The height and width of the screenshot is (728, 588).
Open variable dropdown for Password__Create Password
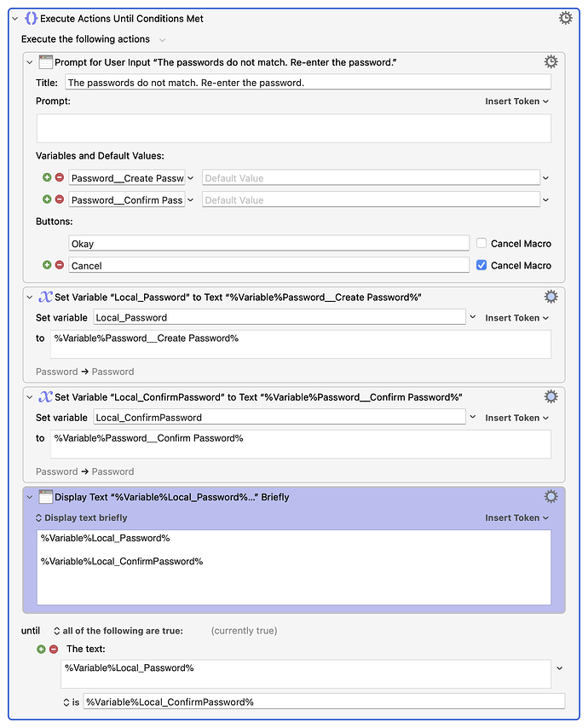pyautogui.click(x=190, y=178)
